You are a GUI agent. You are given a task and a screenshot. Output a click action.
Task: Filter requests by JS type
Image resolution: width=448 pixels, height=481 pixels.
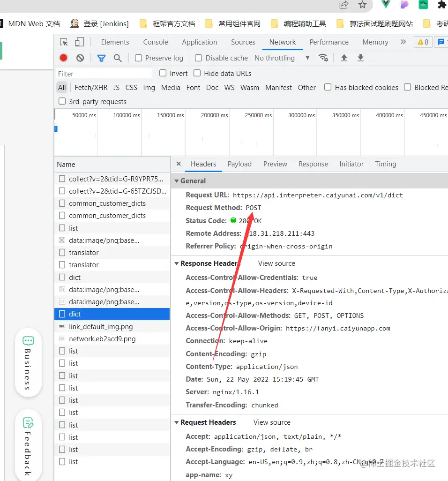(116, 88)
